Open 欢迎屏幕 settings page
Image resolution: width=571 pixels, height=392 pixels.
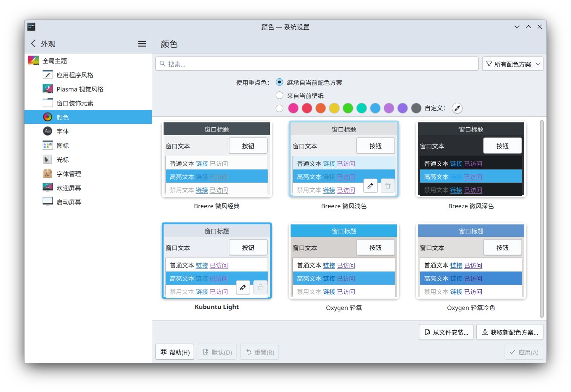coord(88,188)
